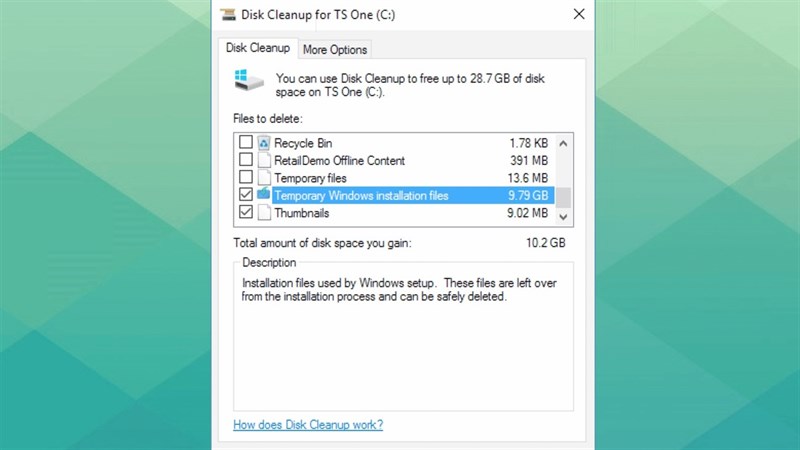Image resolution: width=800 pixels, height=450 pixels.
Task: Uncheck Temporary Windows installation files checkbox
Action: (x=246, y=194)
